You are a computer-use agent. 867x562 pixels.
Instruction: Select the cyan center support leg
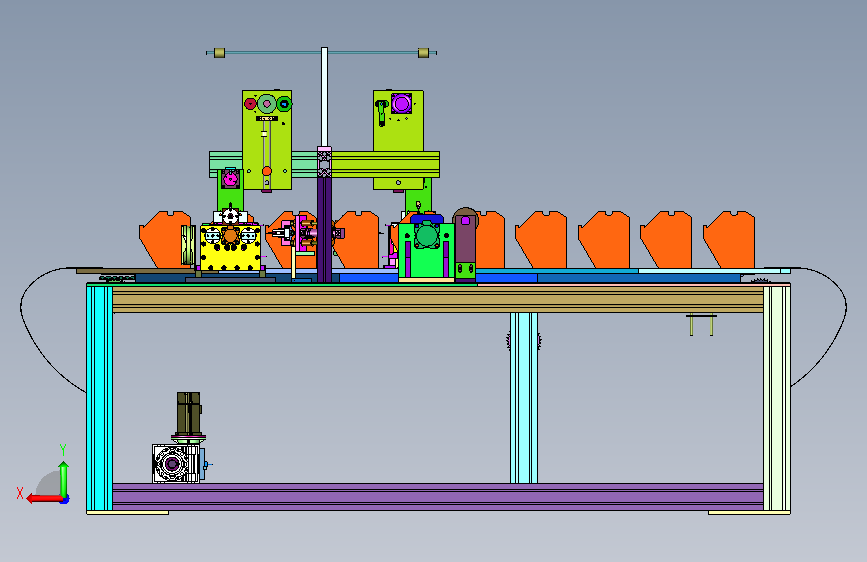tap(524, 398)
